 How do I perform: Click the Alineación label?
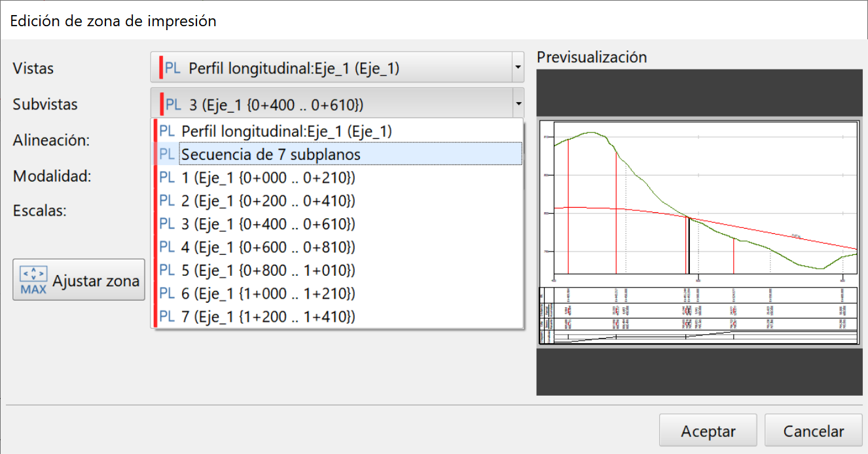point(51,140)
